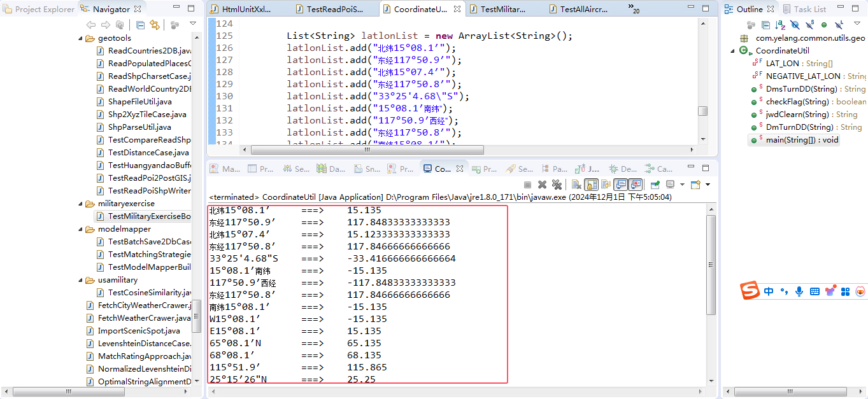This screenshot has height=399, width=868.
Task: Show the hidden editor tabs list
Action: (634, 9)
